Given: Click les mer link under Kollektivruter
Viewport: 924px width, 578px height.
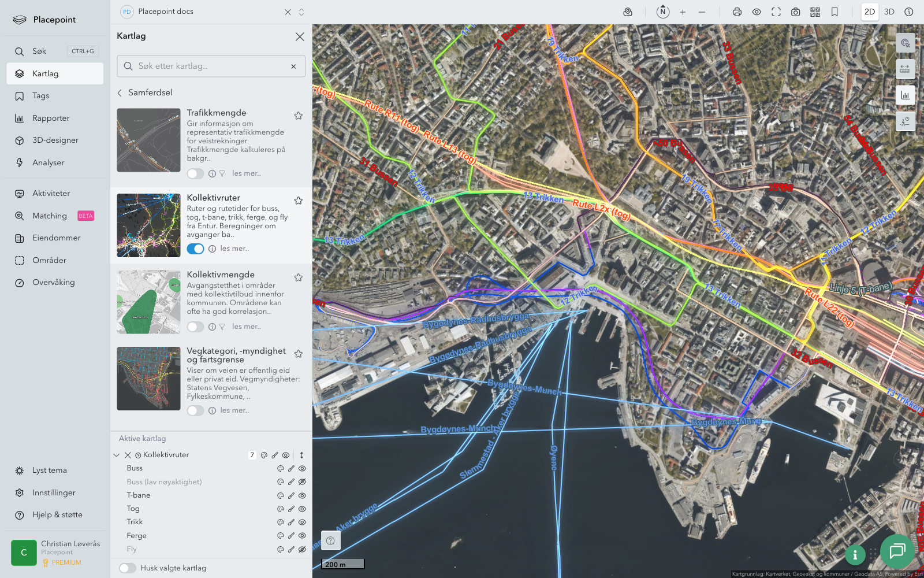Looking at the screenshot, I should pyautogui.click(x=234, y=249).
